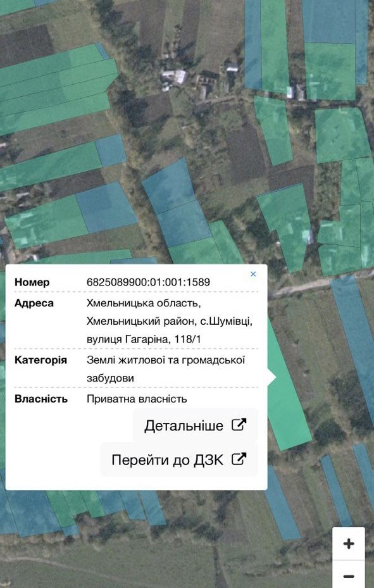Click the external-link arrow beside Перейти до ДЗК
This screenshot has height=588, width=374.
tap(239, 459)
